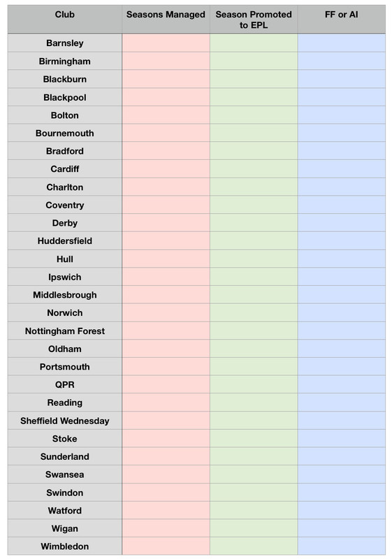
Task: Select FF or AI cell for QPR
Action: click(x=342, y=385)
